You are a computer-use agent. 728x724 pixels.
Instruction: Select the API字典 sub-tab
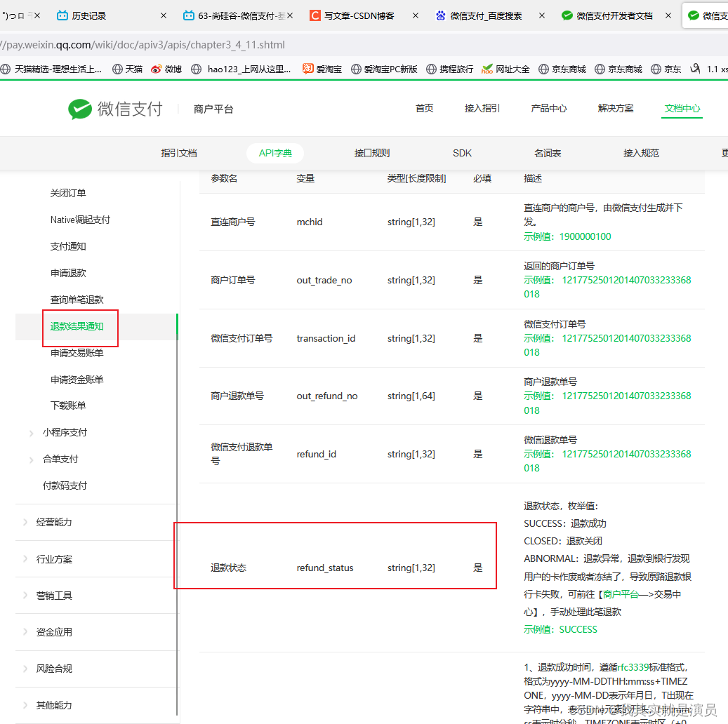click(x=275, y=153)
